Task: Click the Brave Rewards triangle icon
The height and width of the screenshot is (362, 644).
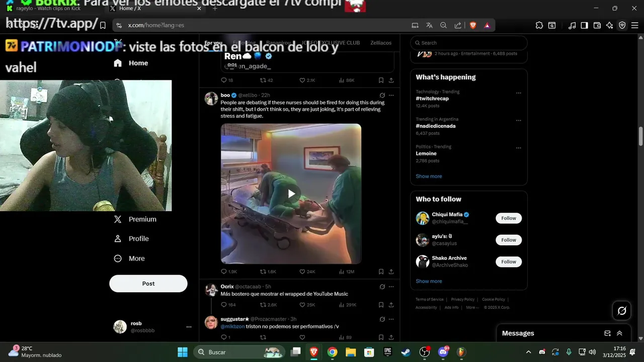Action: 487,25
